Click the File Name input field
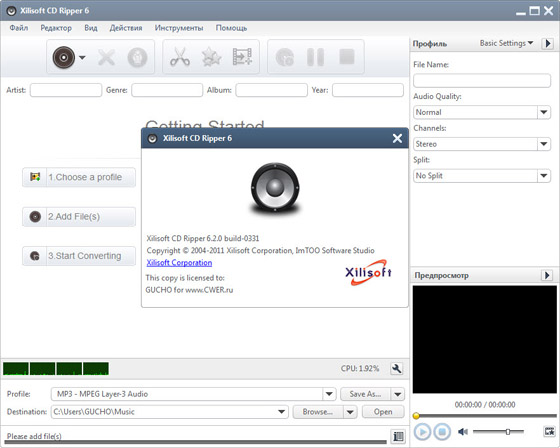The height and width of the screenshot is (448, 560). [482, 80]
